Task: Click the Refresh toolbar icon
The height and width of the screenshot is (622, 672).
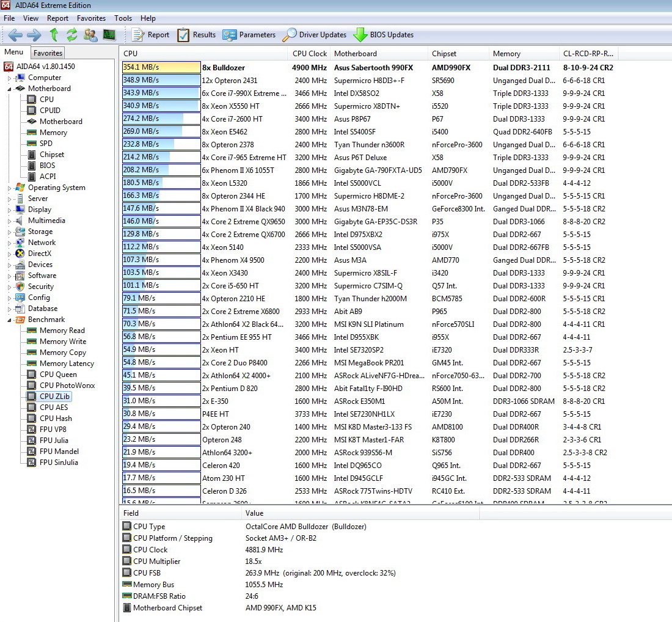Action: coord(72,35)
